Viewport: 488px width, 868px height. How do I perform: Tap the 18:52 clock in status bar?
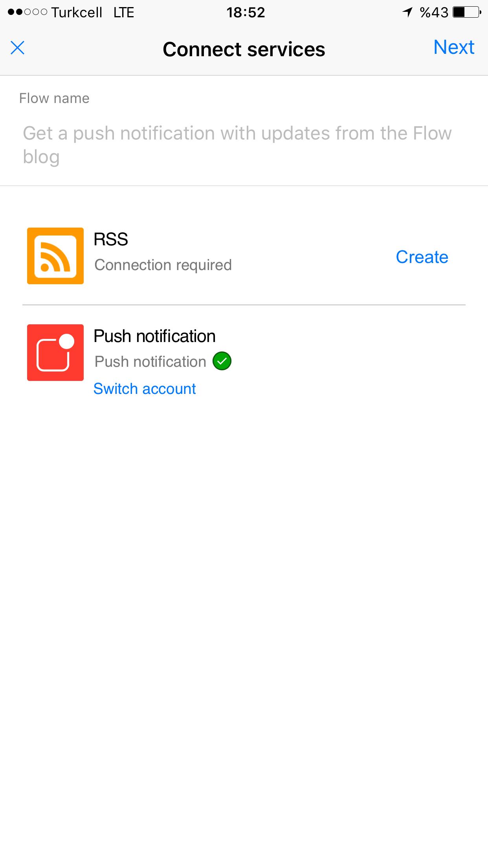(246, 13)
